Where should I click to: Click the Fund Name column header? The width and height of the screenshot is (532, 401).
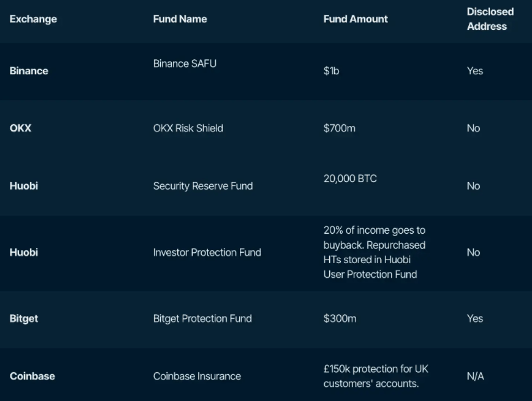(180, 19)
